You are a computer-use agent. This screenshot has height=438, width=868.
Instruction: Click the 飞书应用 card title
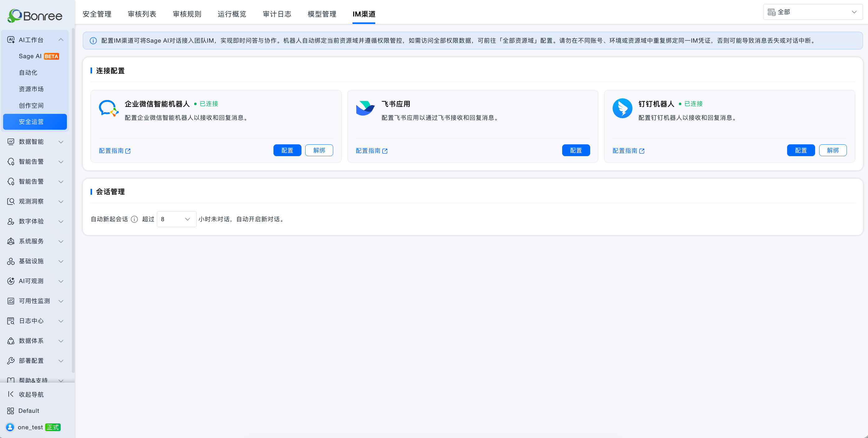(x=396, y=104)
